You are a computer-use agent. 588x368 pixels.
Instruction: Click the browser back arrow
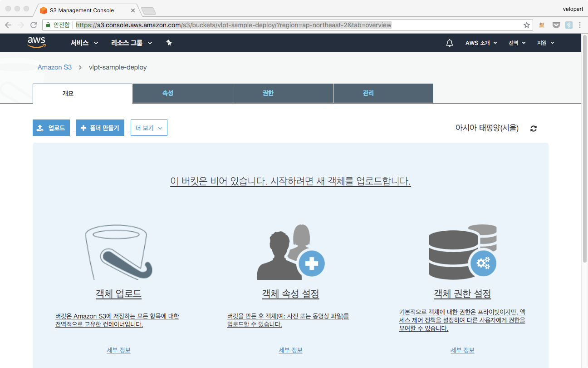pyautogui.click(x=8, y=25)
